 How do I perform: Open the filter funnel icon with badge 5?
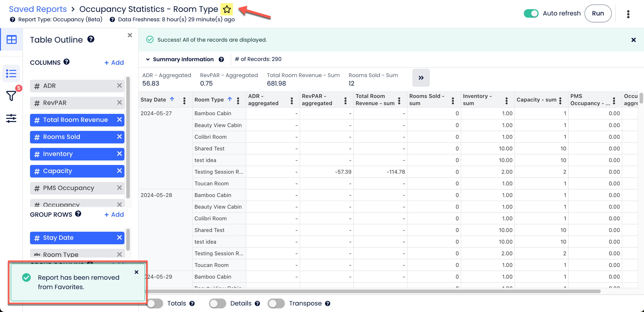click(11, 95)
